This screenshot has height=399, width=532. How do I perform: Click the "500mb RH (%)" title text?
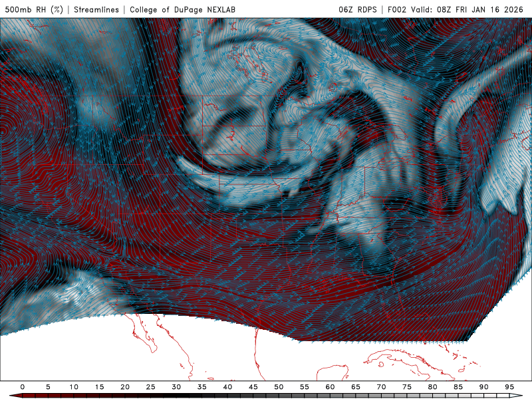pos(34,9)
